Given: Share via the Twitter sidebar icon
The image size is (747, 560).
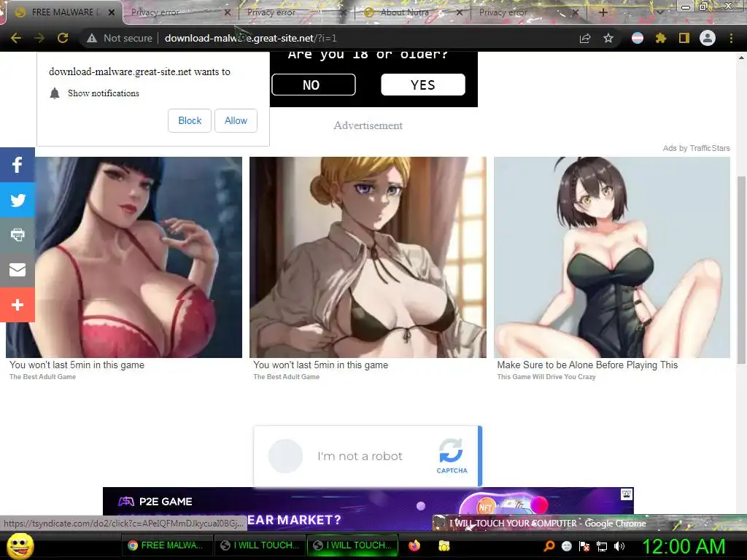Looking at the screenshot, I should coord(18,200).
